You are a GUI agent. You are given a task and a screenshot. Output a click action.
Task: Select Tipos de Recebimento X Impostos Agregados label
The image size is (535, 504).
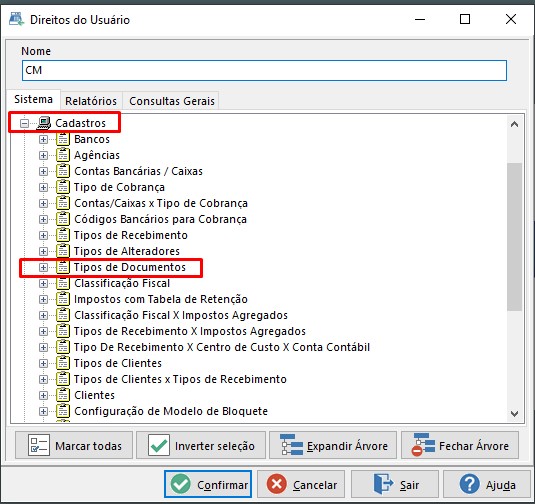coord(190,331)
